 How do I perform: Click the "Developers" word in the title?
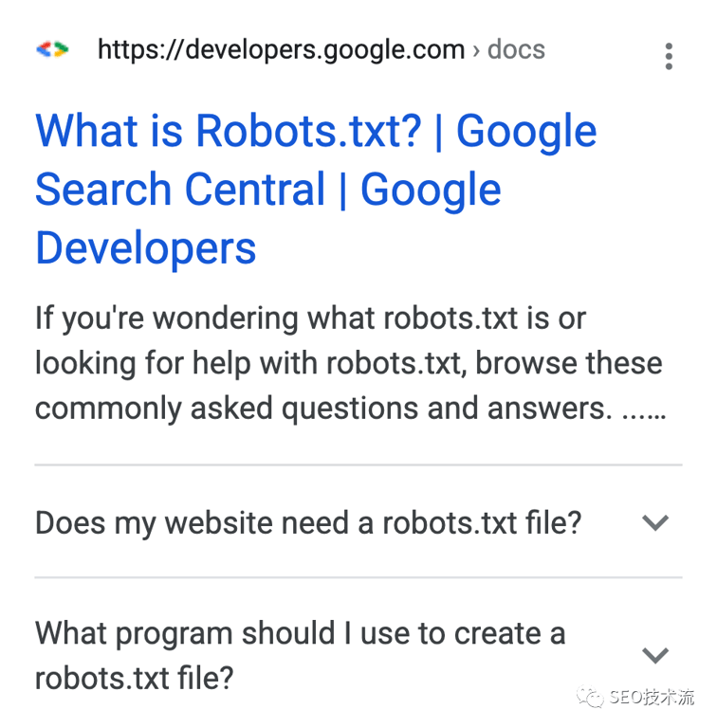point(146,249)
